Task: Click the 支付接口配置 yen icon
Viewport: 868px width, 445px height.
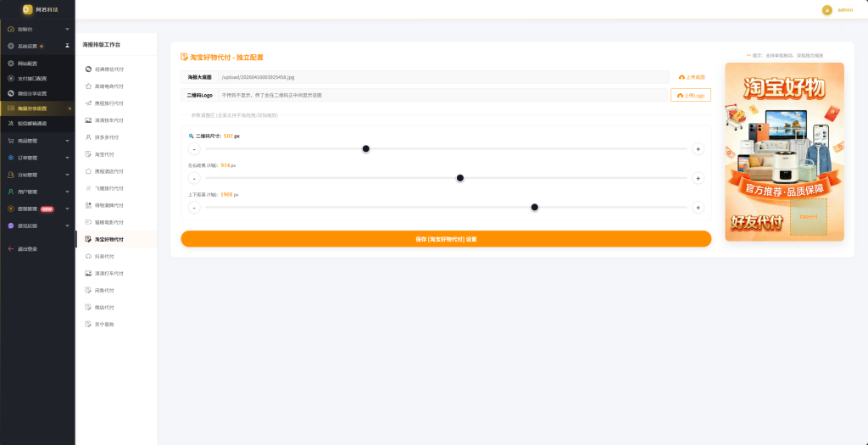Action: [x=11, y=79]
